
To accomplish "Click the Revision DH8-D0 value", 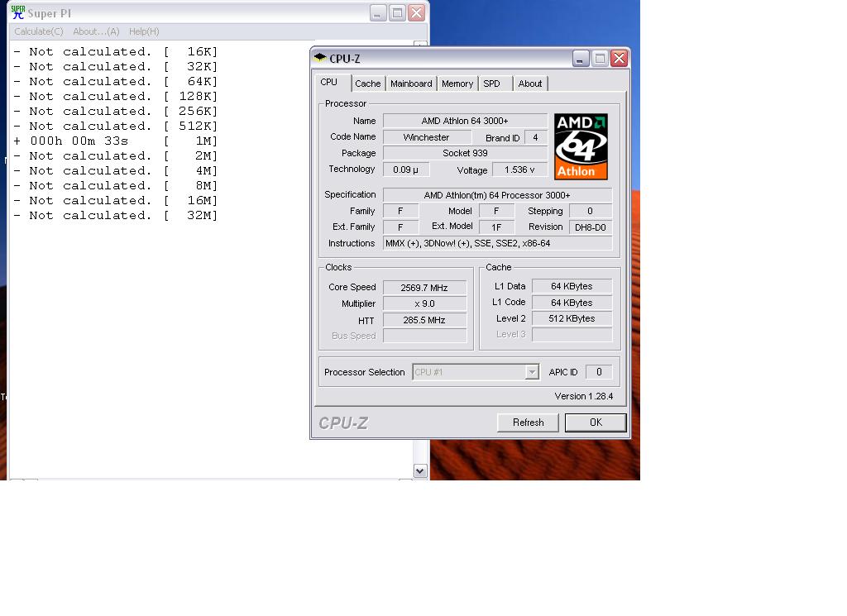I will [x=591, y=227].
